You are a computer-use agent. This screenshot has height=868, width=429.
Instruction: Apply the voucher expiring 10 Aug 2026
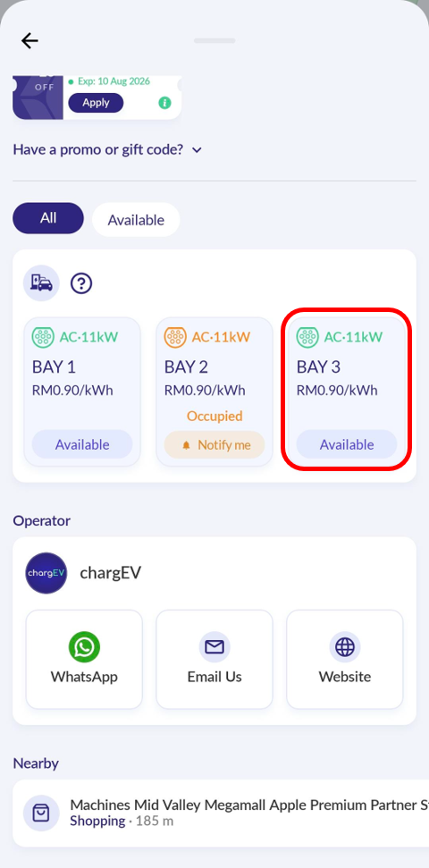click(96, 103)
